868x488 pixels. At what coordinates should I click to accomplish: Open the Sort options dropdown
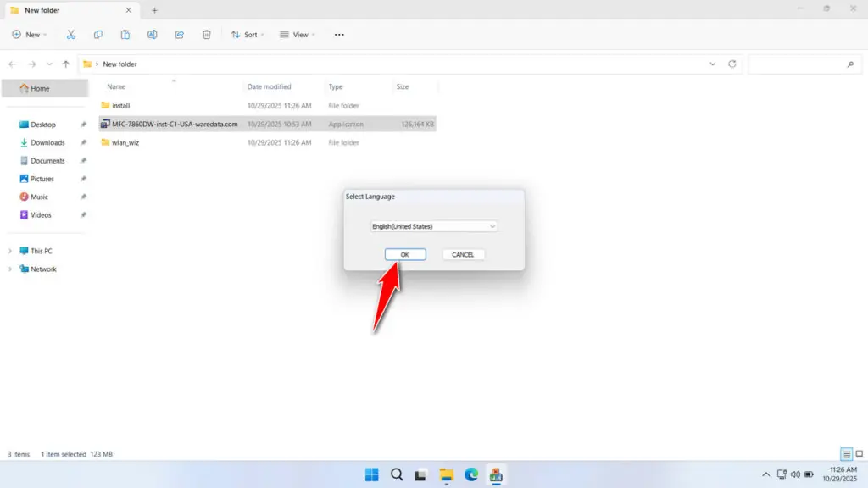coord(248,34)
